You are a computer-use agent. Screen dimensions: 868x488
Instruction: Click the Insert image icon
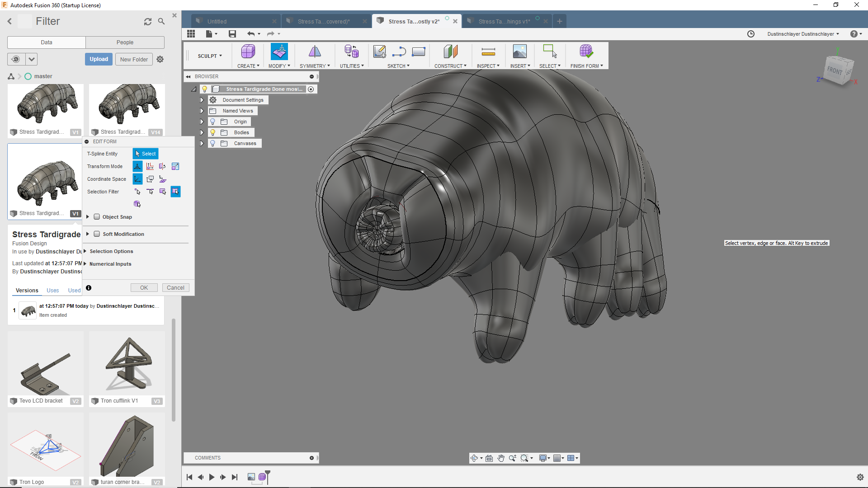tap(519, 52)
